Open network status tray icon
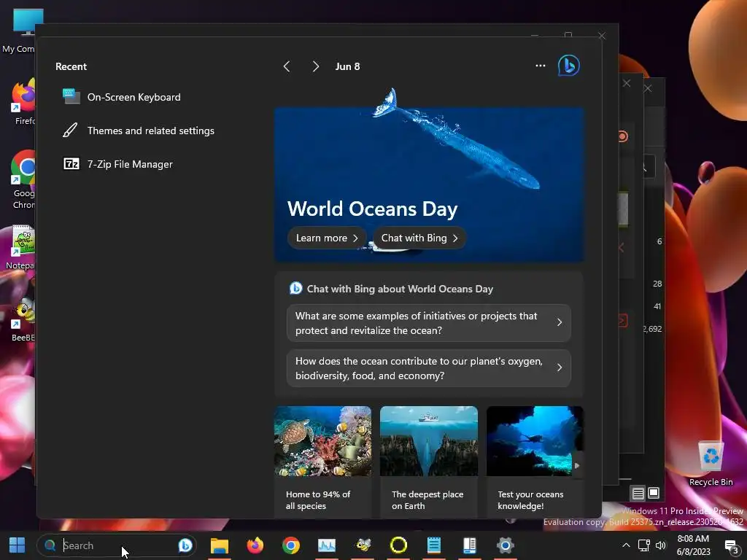 point(643,545)
